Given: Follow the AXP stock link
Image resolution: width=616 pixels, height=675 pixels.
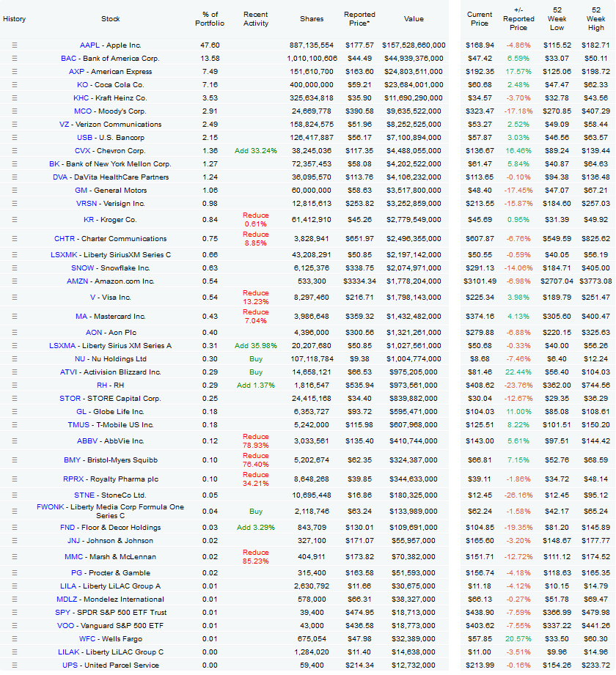Looking at the screenshot, I should (x=77, y=72).
